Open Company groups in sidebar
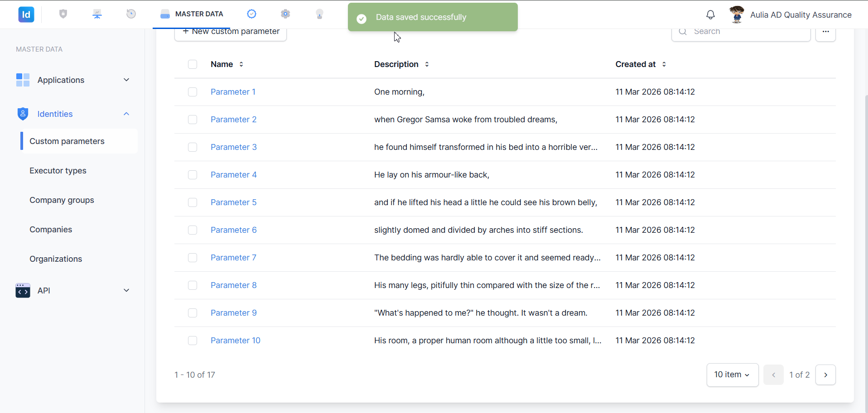The image size is (868, 413). [x=62, y=200]
